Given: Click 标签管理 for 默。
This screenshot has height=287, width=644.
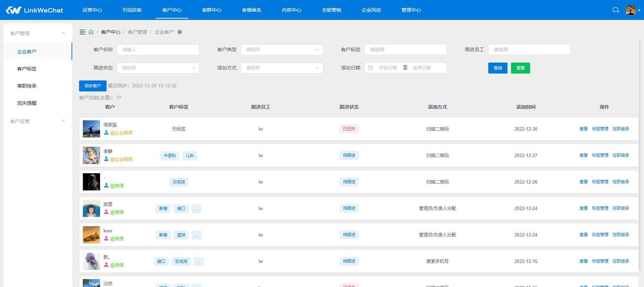Looking at the screenshot, I should (600, 261).
